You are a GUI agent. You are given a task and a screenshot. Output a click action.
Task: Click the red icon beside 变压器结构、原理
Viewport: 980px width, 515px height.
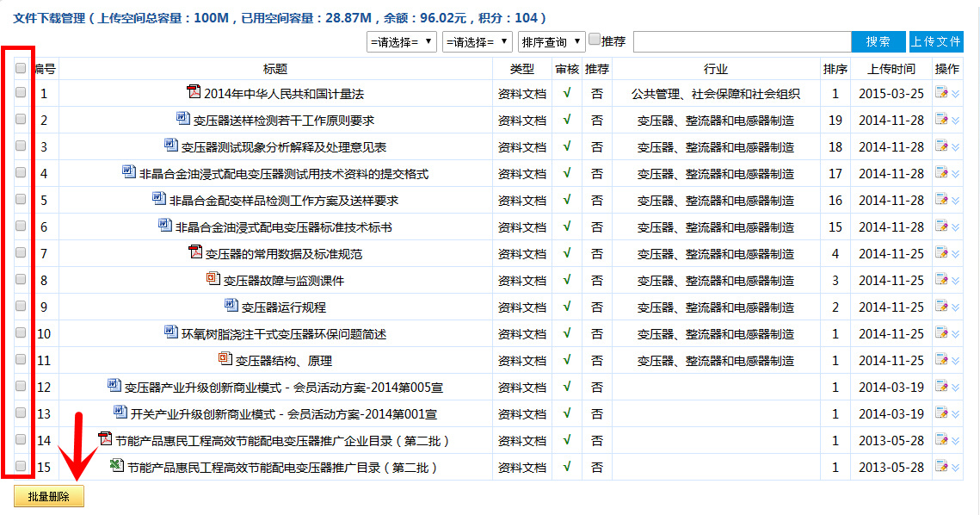pyautogui.click(x=225, y=359)
